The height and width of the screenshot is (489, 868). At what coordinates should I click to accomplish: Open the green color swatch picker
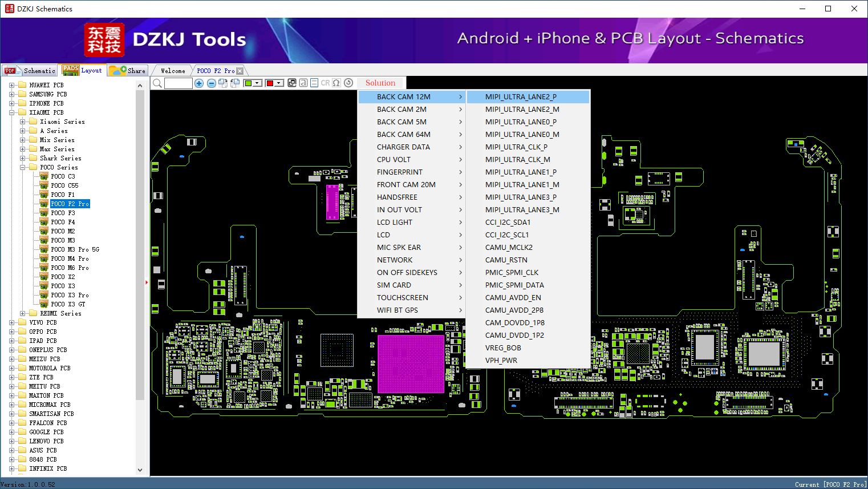pyautogui.click(x=248, y=83)
